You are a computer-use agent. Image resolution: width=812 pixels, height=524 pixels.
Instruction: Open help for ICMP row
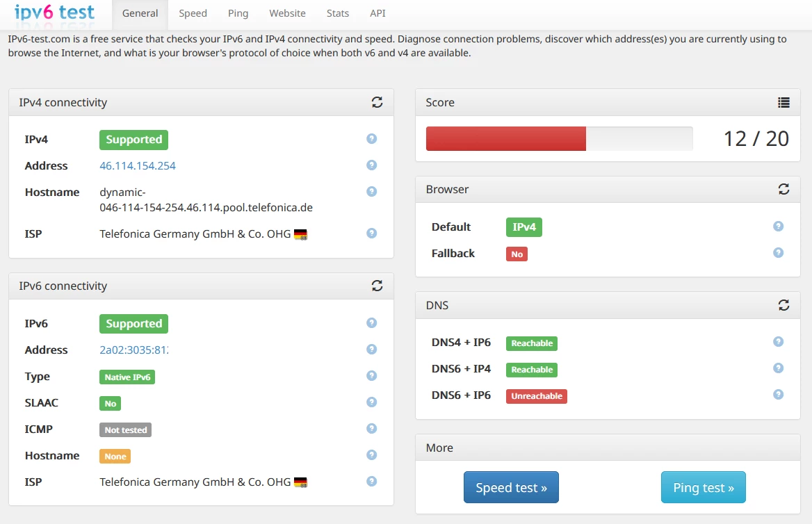[371, 429]
